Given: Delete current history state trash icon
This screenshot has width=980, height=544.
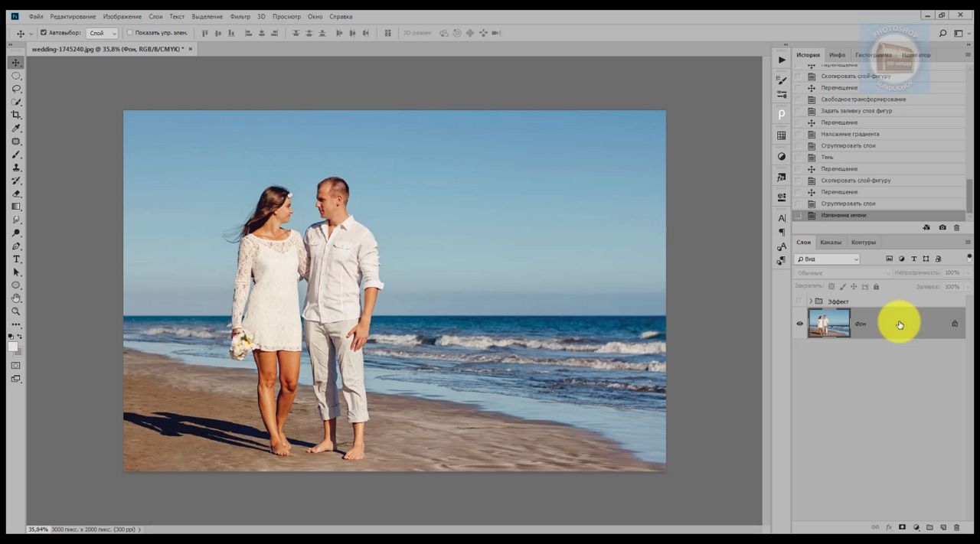Looking at the screenshot, I should (956, 227).
